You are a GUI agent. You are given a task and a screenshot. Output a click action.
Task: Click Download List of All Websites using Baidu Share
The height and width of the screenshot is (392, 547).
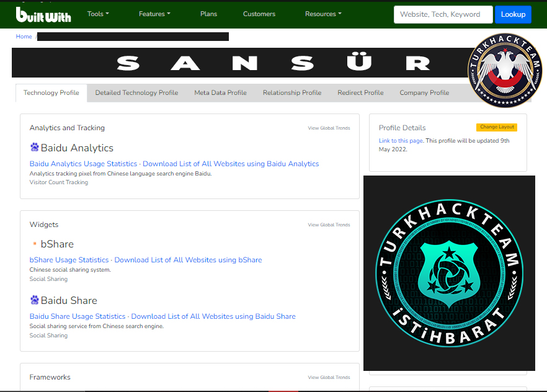click(213, 316)
